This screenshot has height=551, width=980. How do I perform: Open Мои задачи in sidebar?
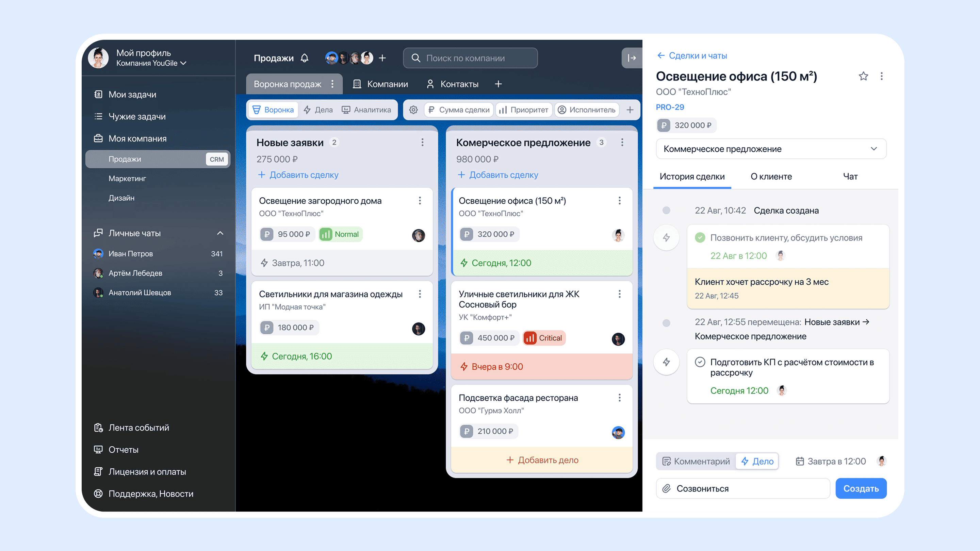tap(125, 94)
